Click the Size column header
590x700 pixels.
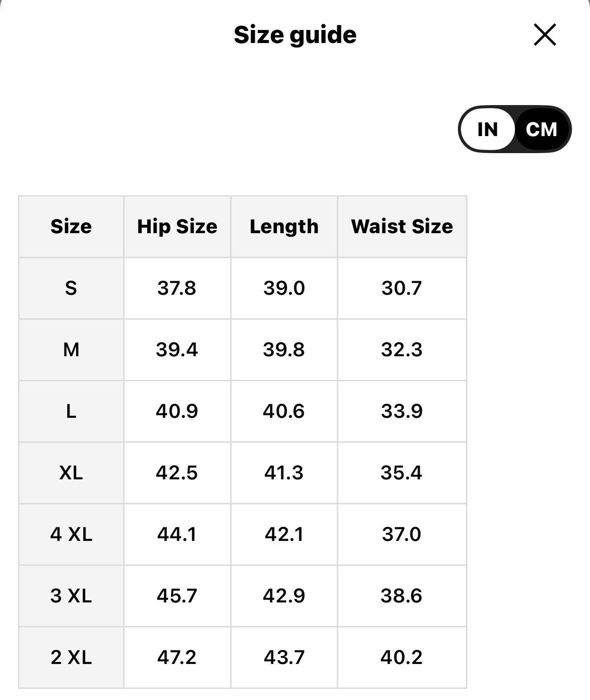(x=71, y=227)
